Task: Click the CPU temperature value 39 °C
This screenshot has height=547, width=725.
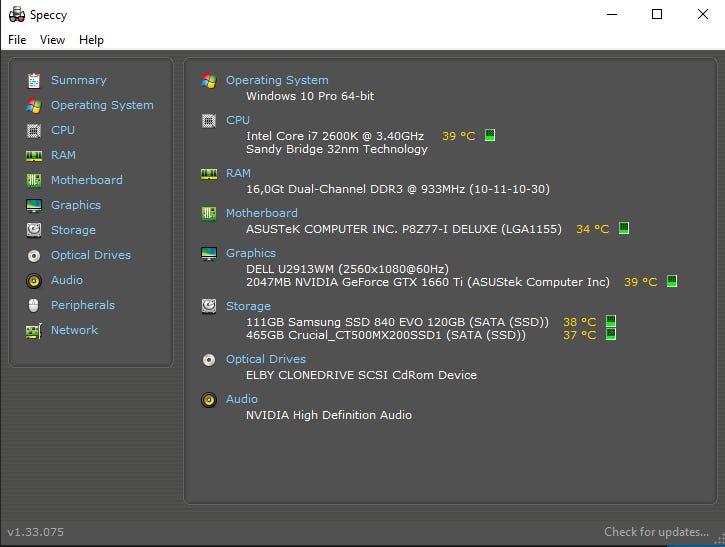Action: [459, 136]
